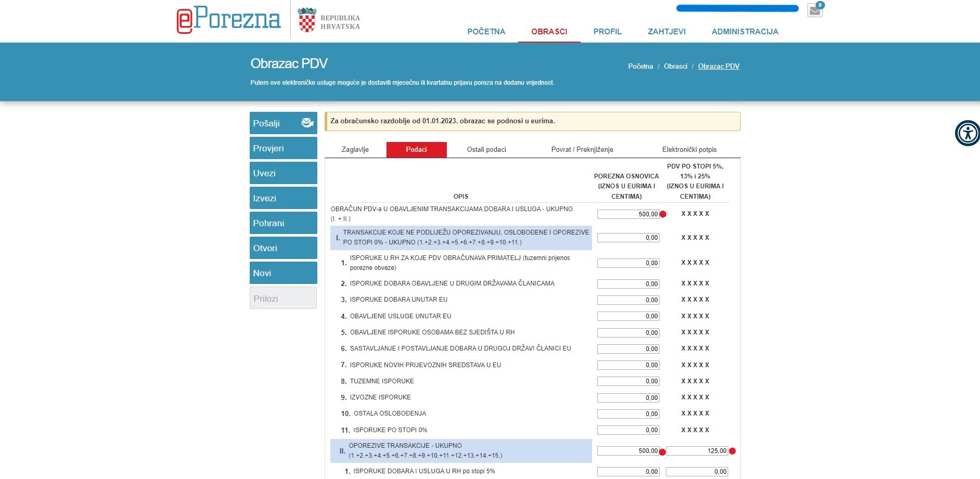Focus section I total base field
The width and height of the screenshot is (980, 479).
[628, 238]
